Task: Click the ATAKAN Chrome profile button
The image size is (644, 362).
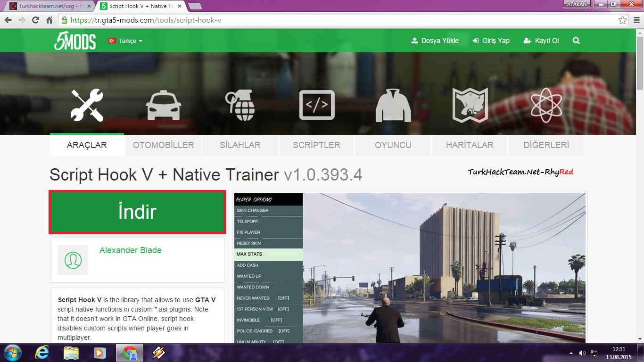Action: 577,4
